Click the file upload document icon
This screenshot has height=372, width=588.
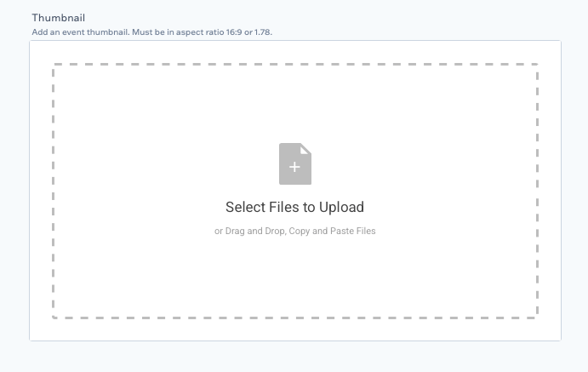pyautogui.click(x=294, y=164)
